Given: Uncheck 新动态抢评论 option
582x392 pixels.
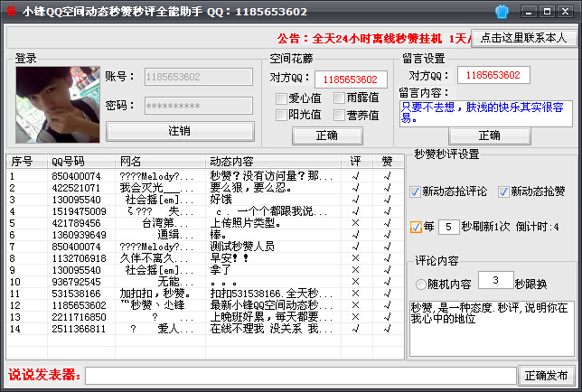Looking at the screenshot, I should [x=416, y=191].
